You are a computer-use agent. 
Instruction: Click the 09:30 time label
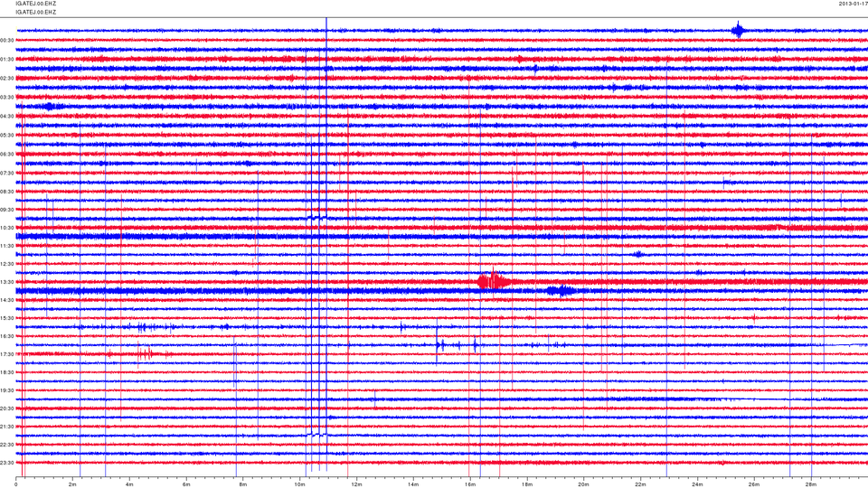6,210
